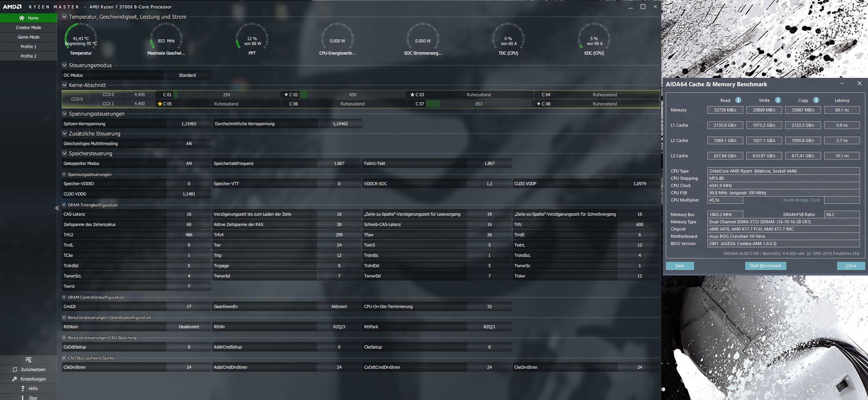Viewport: 868px width, 400px height.
Task: Click the import/export icon above Zurücksetzen
Action: click(29, 360)
